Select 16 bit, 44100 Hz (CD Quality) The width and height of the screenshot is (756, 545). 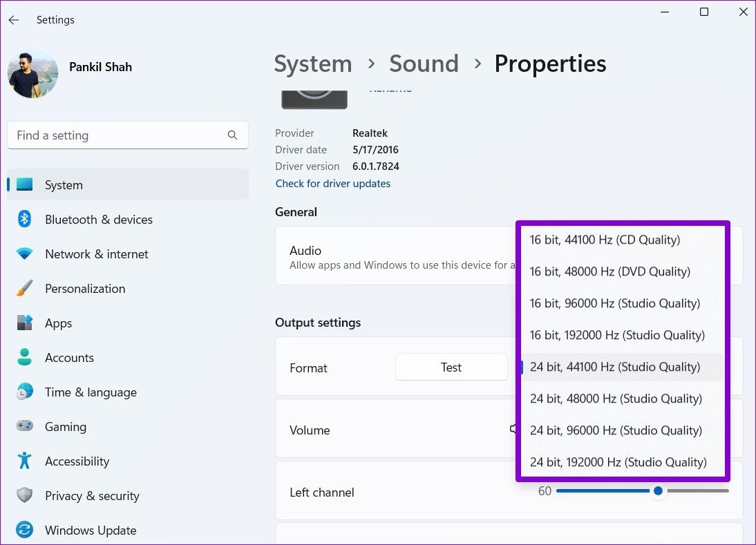pos(605,240)
